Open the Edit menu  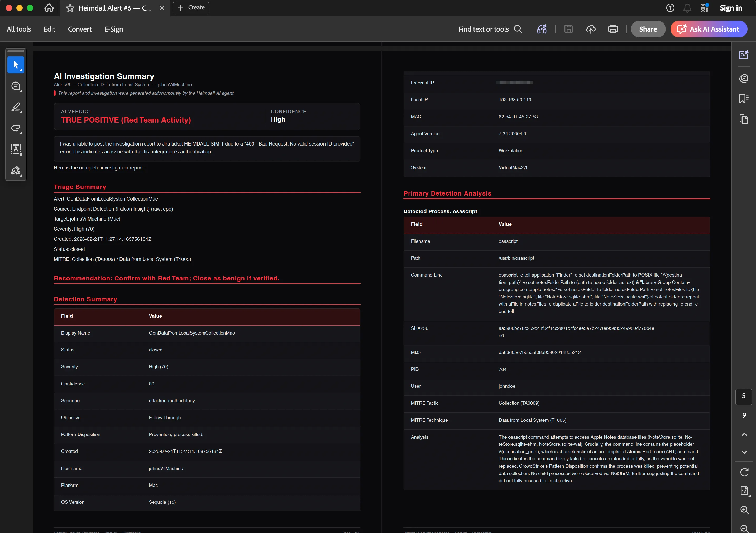(x=49, y=29)
